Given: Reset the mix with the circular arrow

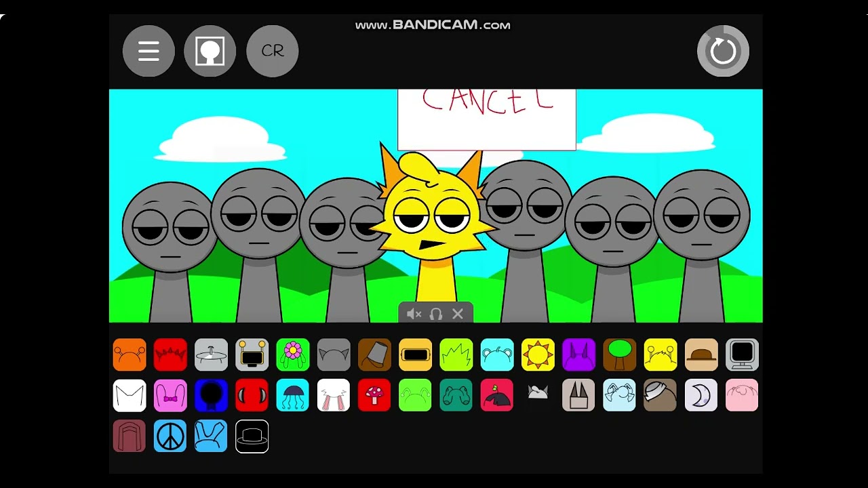Looking at the screenshot, I should pos(723,51).
